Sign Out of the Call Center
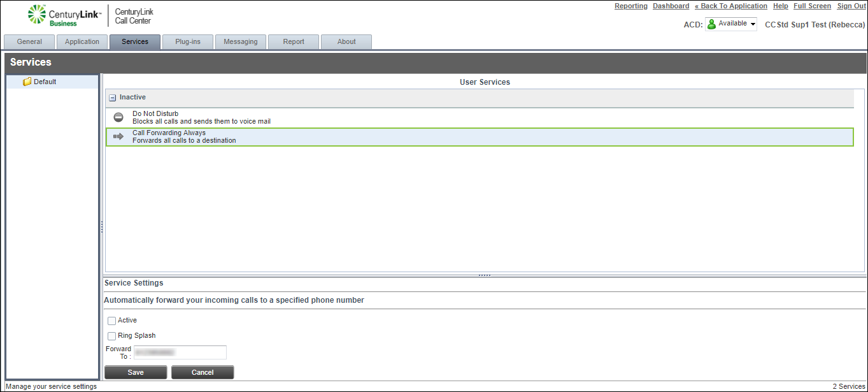This screenshot has width=868, height=392. click(851, 6)
